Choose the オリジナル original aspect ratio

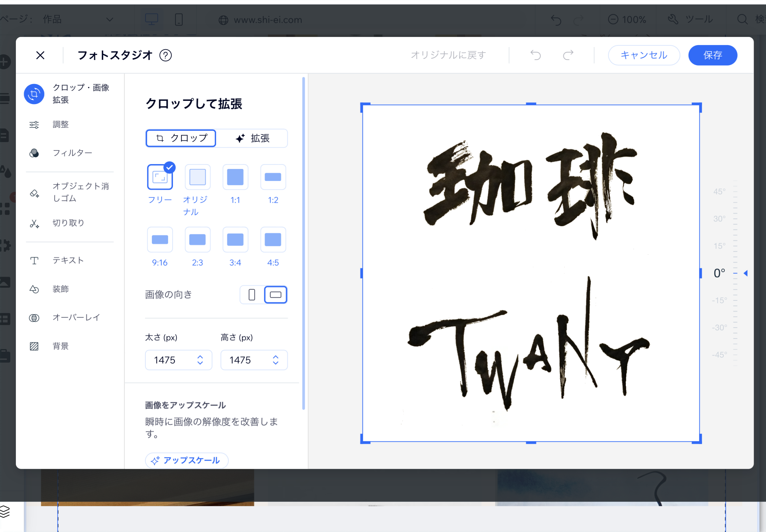[x=197, y=177]
